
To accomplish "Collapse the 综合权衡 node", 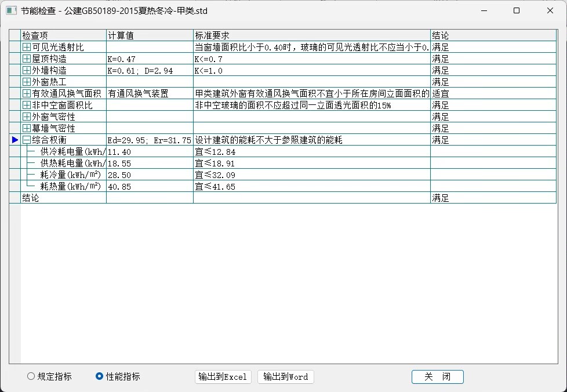I will pyautogui.click(x=26, y=140).
